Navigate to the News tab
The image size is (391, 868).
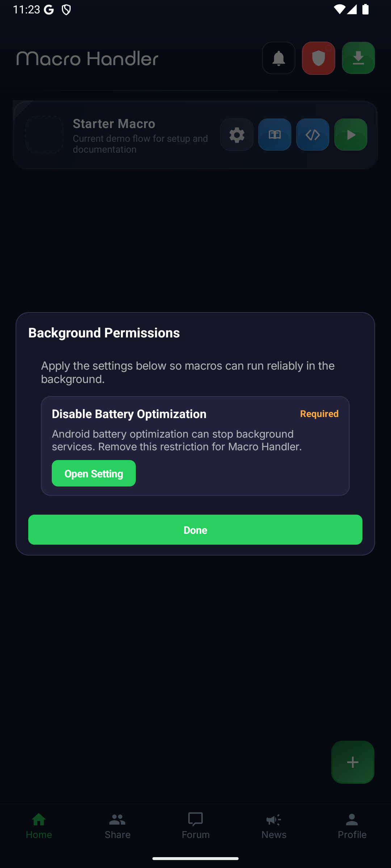[x=273, y=826]
